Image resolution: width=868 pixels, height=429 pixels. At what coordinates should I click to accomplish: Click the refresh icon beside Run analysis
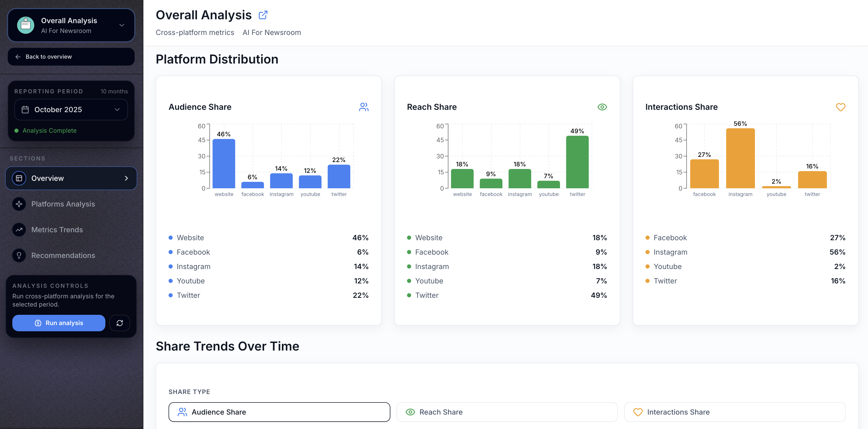(x=120, y=323)
